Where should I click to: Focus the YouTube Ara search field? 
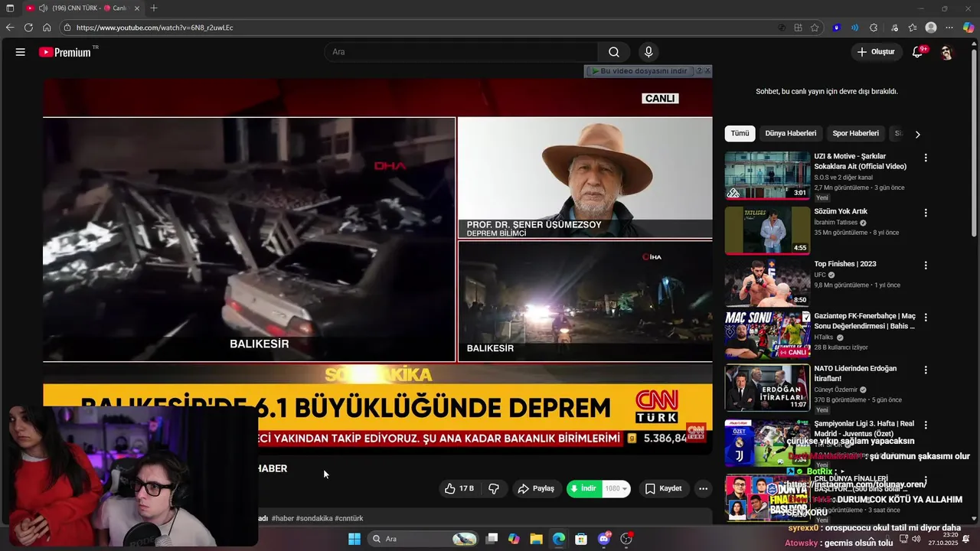click(462, 52)
